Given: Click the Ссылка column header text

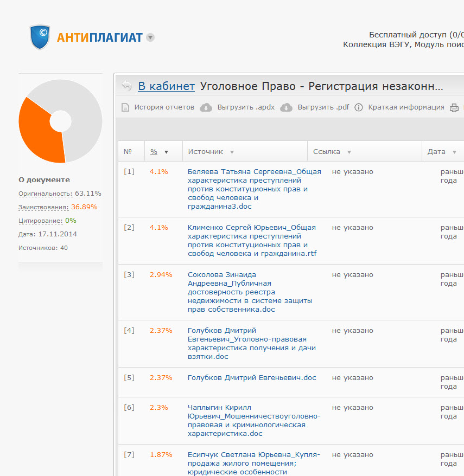Looking at the screenshot, I should tap(326, 151).
